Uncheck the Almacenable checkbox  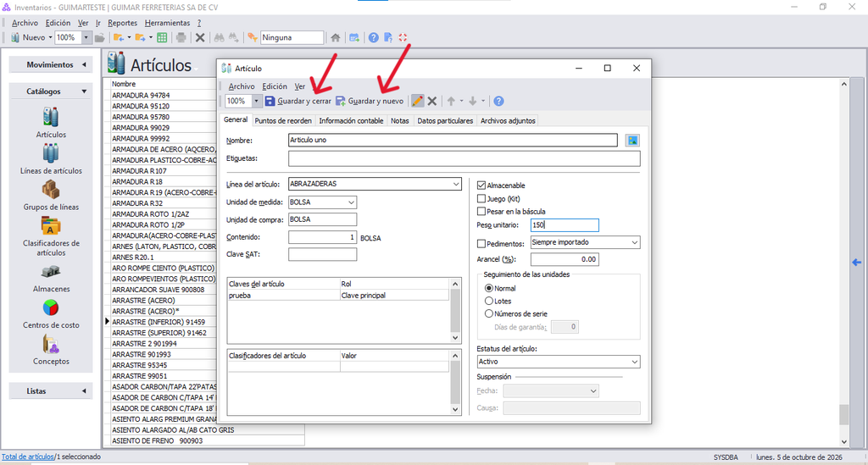click(481, 185)
